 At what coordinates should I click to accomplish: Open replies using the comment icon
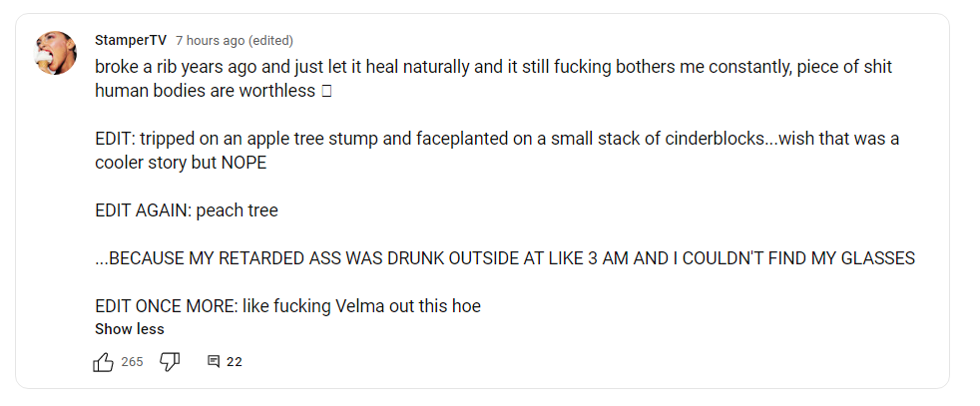coord(213,362)
